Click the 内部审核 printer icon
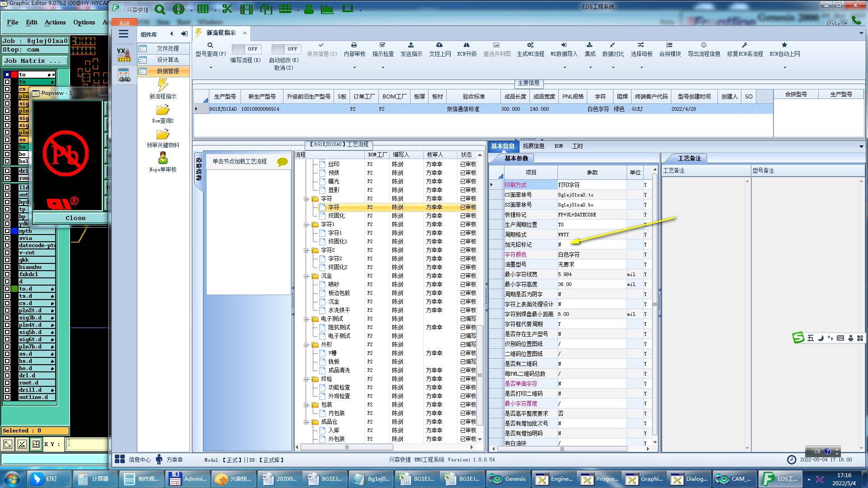The width and height of the screenshot is (868, 488). point(354,45)
